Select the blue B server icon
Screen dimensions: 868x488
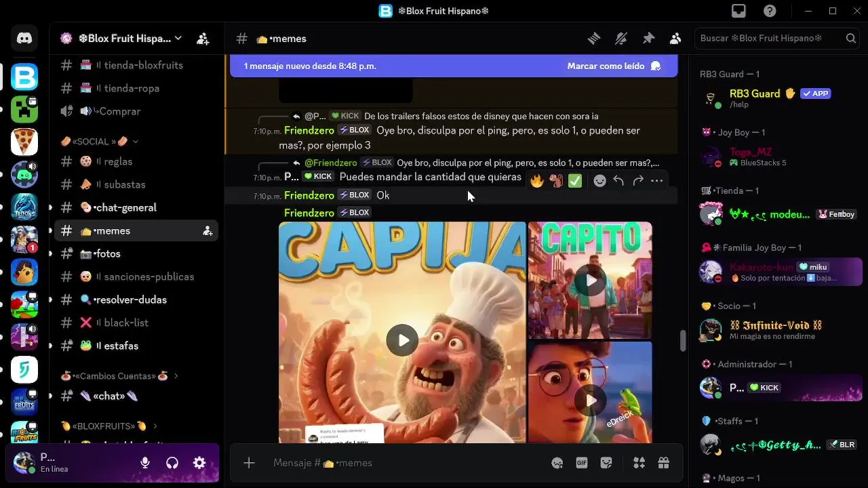(x=24, y=77)
